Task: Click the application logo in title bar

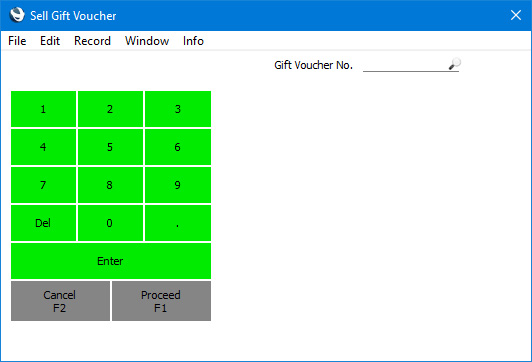Action: (x=17, y=15)
